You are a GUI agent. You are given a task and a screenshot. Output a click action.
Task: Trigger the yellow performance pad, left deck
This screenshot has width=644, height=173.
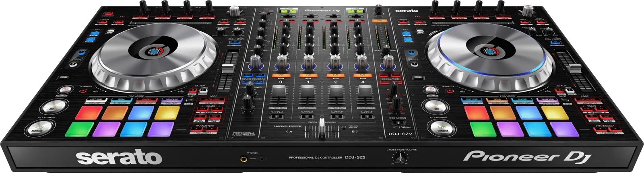click(x=167, y=113)
